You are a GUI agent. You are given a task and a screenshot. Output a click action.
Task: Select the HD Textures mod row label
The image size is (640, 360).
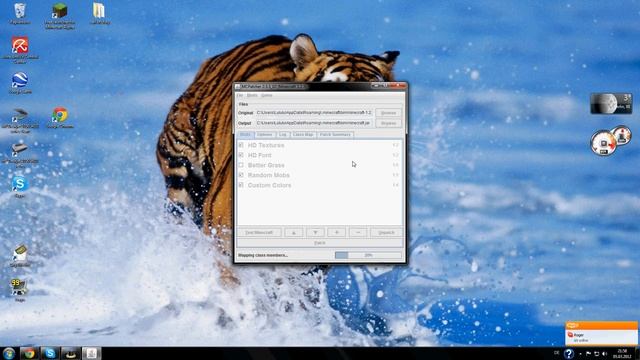click(266, 145)
